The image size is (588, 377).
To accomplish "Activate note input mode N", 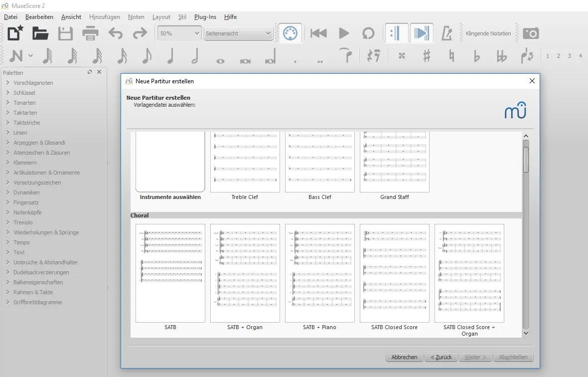I will coord(16,56).
